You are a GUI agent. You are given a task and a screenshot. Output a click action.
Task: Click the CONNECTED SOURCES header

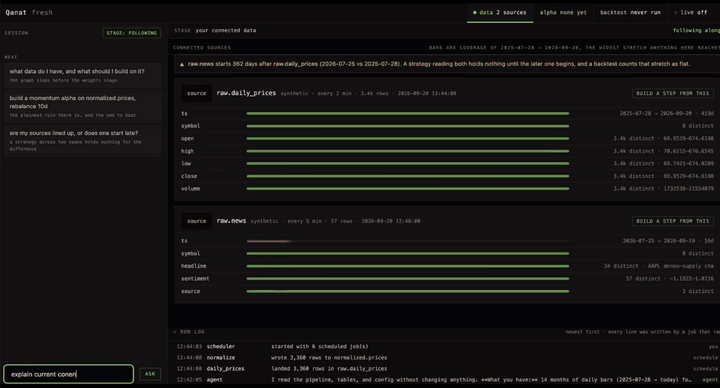202,48
